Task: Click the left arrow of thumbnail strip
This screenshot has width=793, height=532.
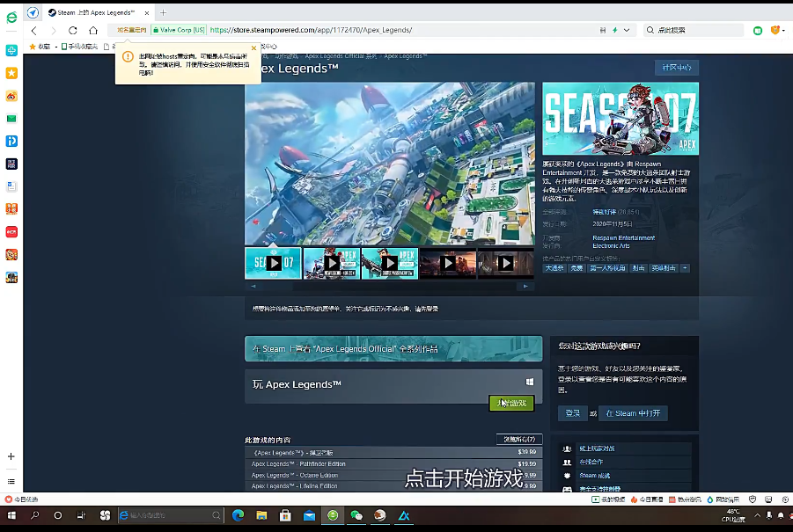Action: [253, 286]
